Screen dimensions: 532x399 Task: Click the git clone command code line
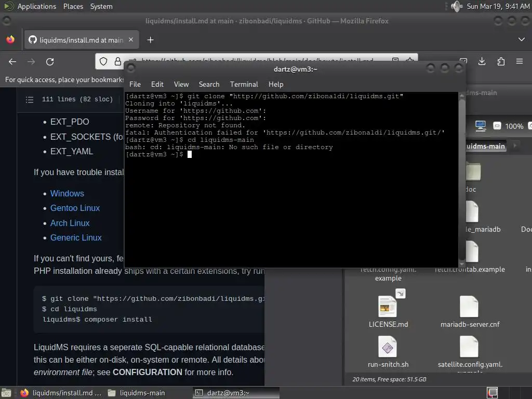[153, 299]
